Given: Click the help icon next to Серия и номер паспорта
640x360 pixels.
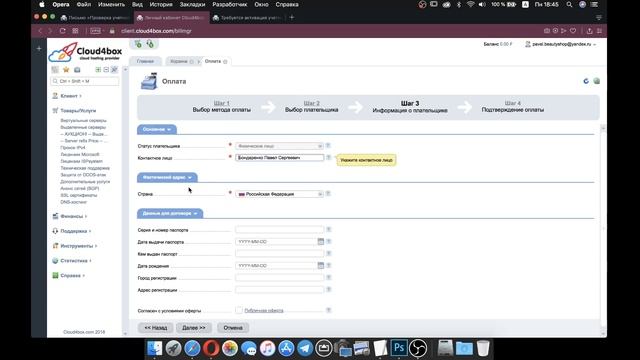Looking at the screenshot, I should click(329, 229).
